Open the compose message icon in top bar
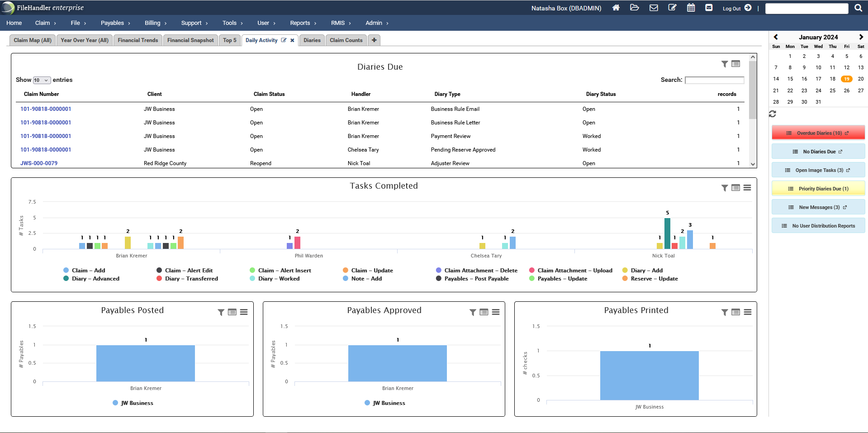This screenshot has height=433, width=868. coord(672,8)
